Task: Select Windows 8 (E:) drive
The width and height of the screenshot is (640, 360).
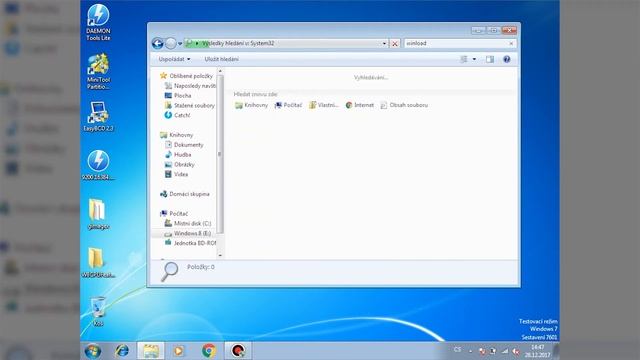Action: (188, 233)
